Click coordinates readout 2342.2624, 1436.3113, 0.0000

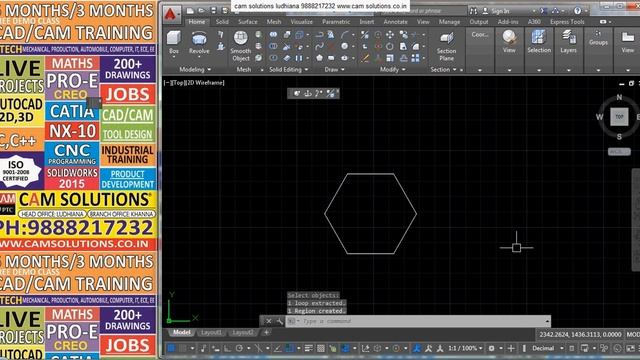(x=580, y=334)
